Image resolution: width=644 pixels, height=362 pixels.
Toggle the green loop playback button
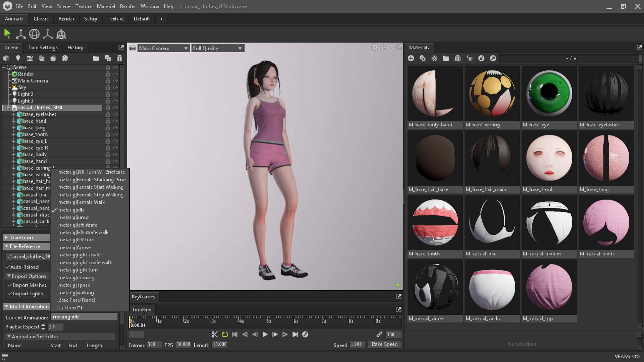(x=225, y=334)
